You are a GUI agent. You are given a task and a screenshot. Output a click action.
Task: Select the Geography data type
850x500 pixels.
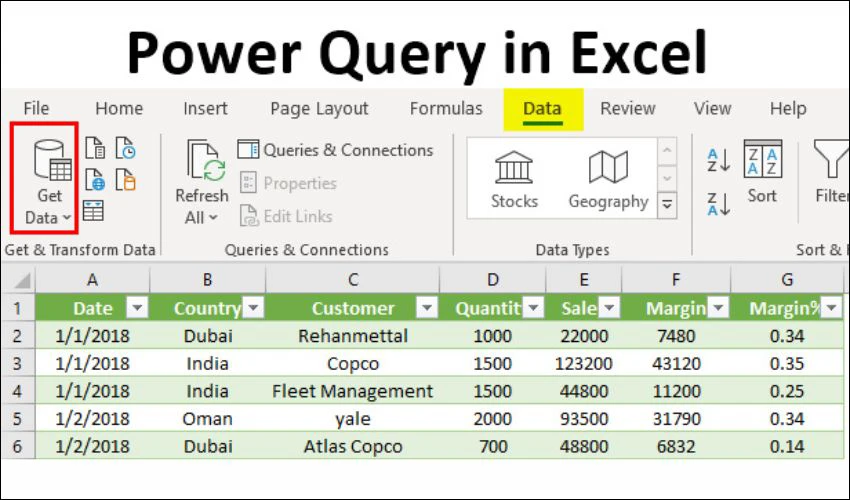pos(608,180)
